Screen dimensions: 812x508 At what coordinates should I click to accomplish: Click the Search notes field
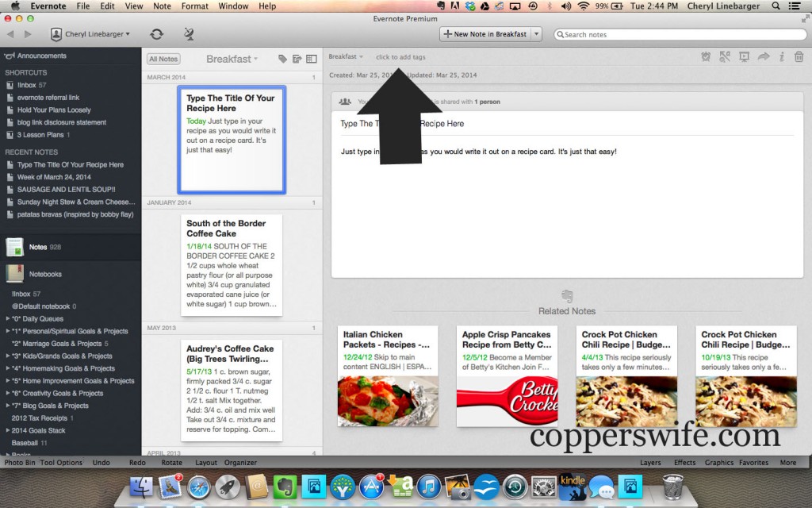(x=680, y=34)
